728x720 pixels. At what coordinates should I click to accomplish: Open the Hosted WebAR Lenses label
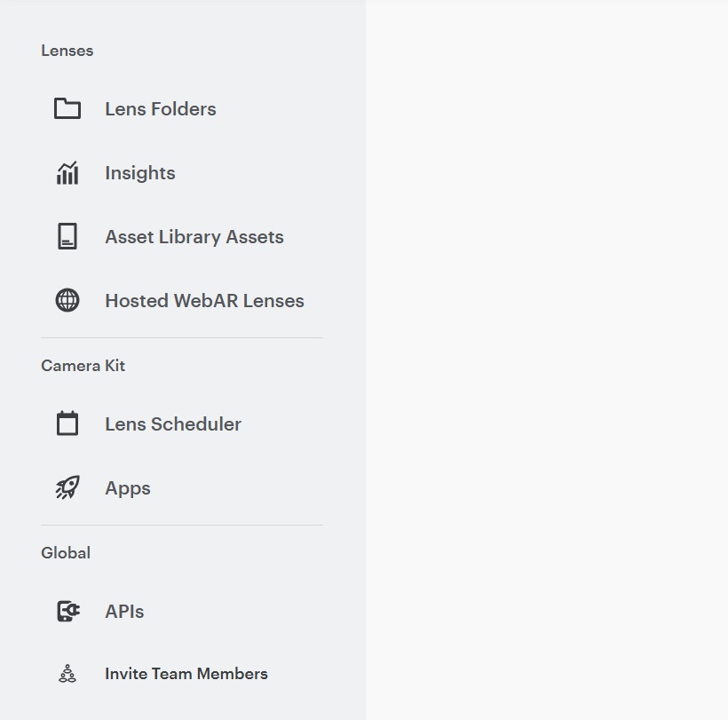coord(205,301)
